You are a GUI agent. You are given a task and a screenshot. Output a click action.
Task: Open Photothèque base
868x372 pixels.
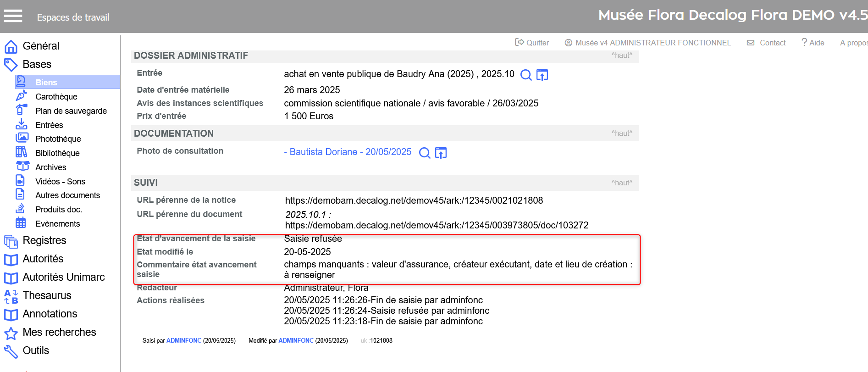pyautogui.click(x=58, y=139)
